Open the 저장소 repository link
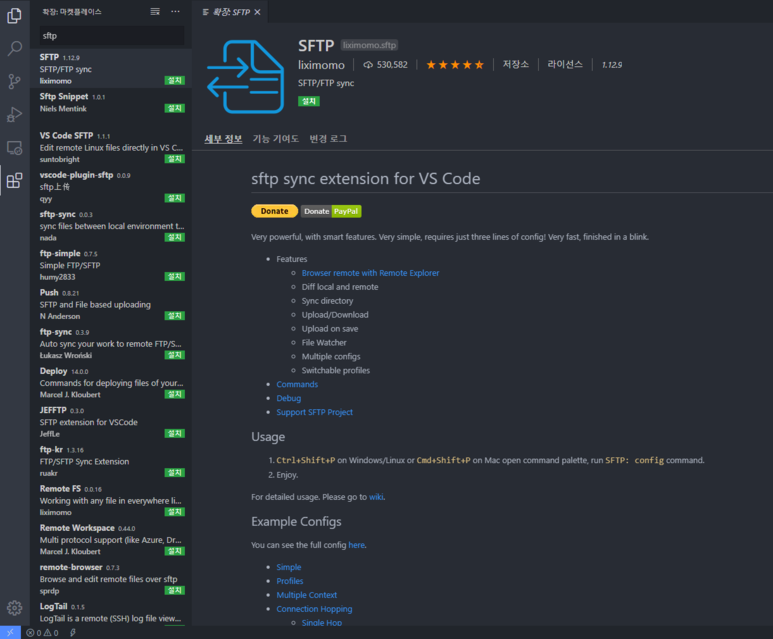The image size is (773, 639). [516, 65]
